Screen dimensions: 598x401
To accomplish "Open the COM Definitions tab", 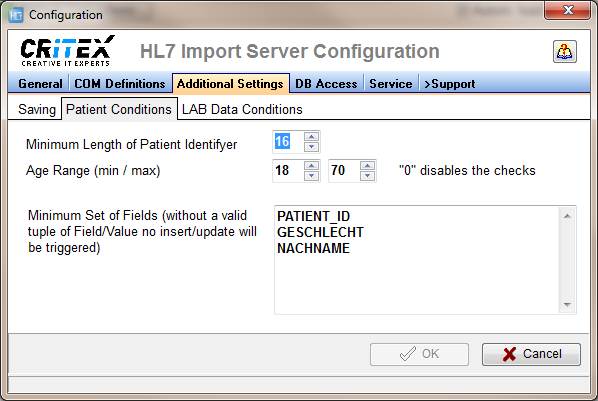I will [x=120, y=84].
